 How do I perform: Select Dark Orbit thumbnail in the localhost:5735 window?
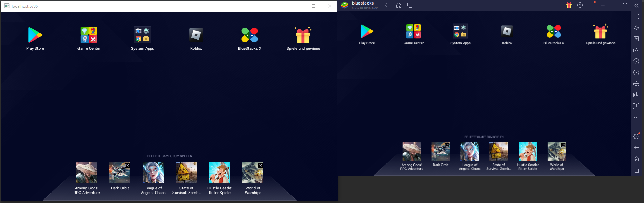(120, 173)
